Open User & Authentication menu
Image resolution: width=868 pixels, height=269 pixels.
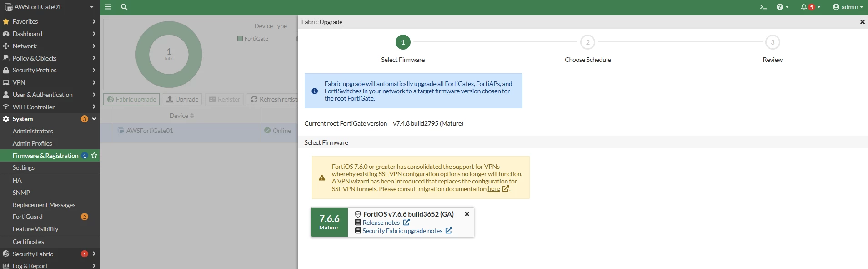point(50,95)
